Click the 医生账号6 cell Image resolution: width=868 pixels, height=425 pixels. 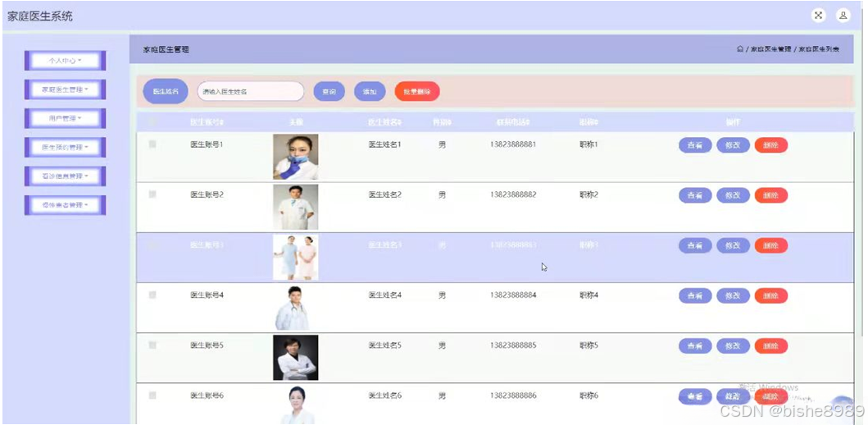207,395
